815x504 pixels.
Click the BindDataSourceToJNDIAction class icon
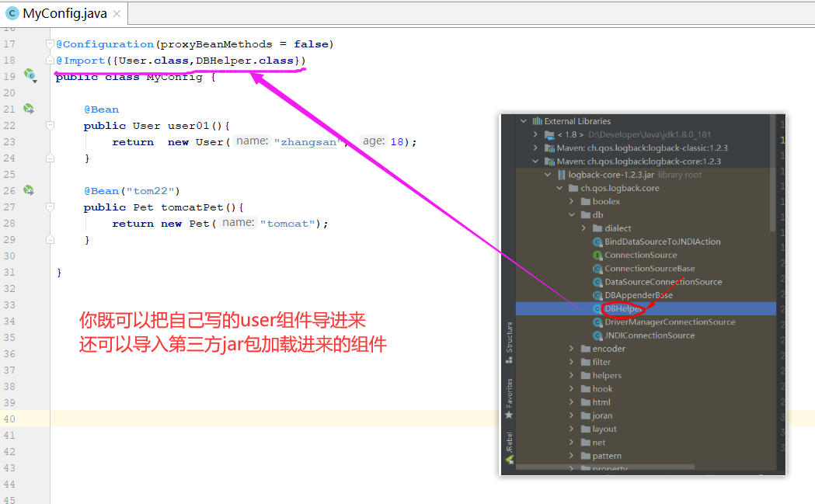[596, 241]
